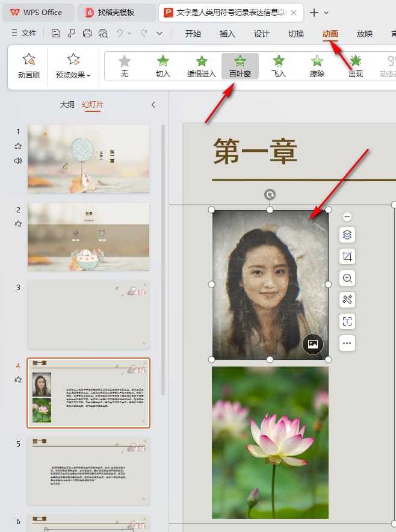Click the crop image icon
Viewport: 396px width, 532px height.
tap(347, 256)
